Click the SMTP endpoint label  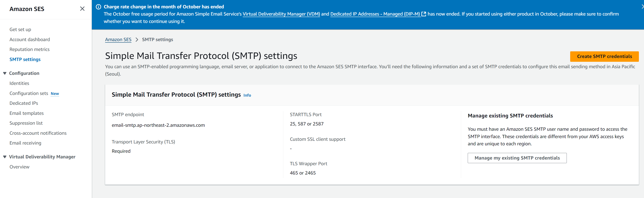click(128, 115)
